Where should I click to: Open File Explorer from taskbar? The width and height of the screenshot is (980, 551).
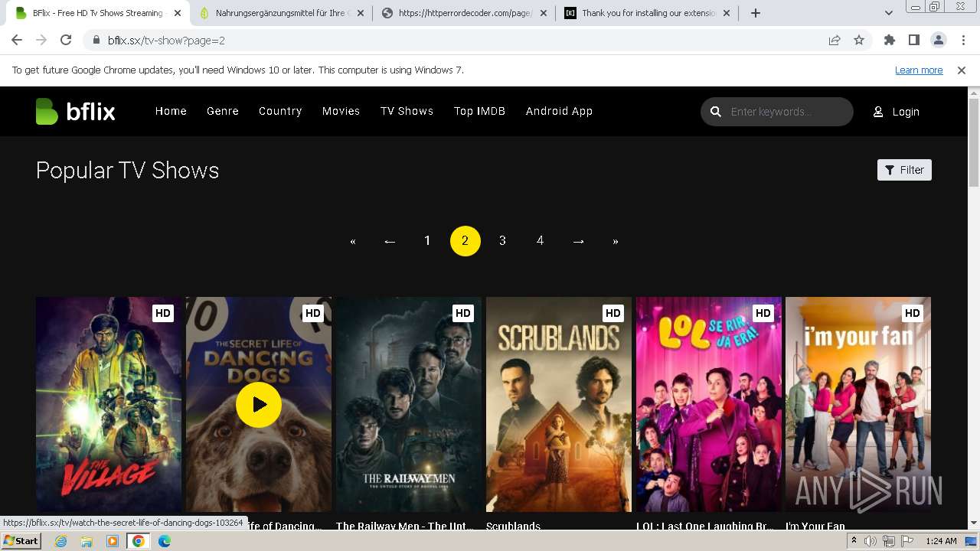87,541
